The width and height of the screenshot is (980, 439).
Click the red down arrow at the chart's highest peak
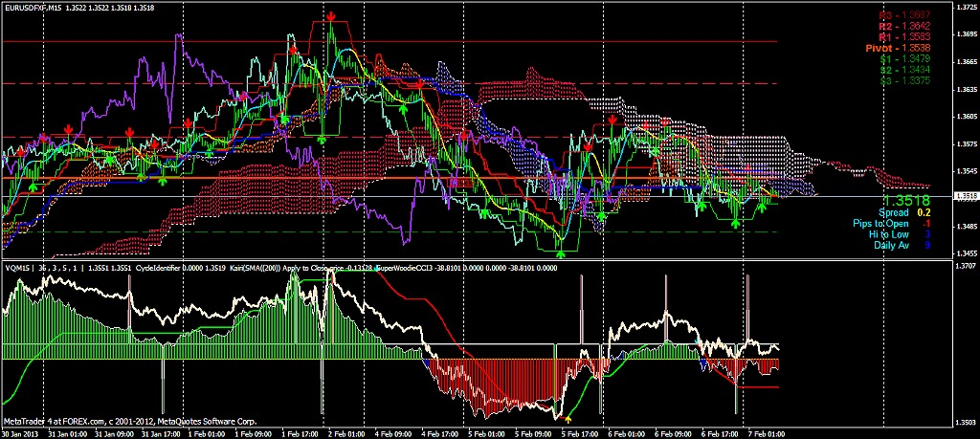tap(331, 17)
